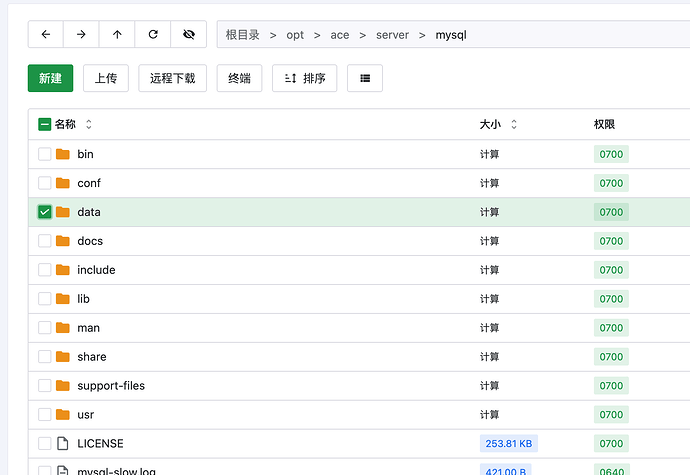The image size is (690, 475).
Task: Click the refresh directory icon
Action: point(153,34)
